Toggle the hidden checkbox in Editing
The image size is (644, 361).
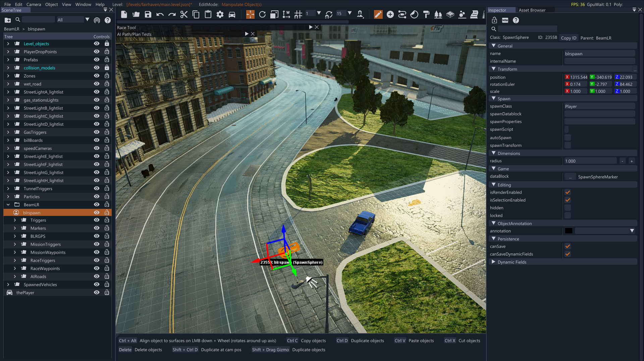pos(568,208)
